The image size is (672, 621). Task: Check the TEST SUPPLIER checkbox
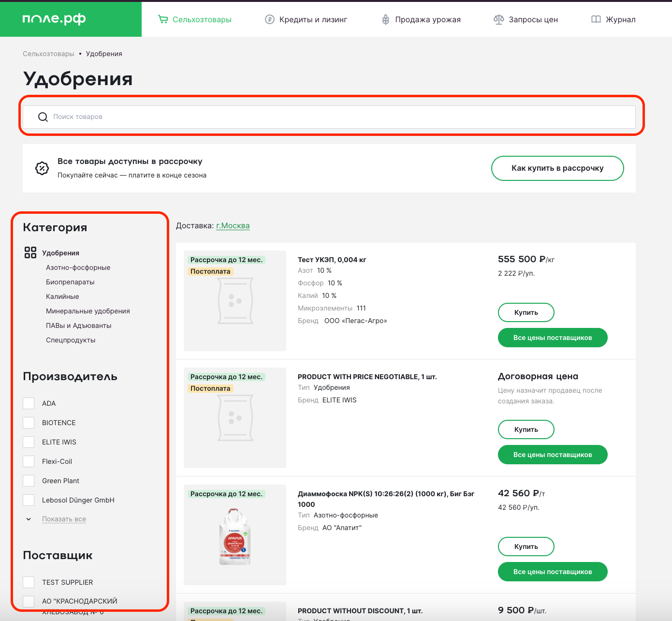(29, 582)
